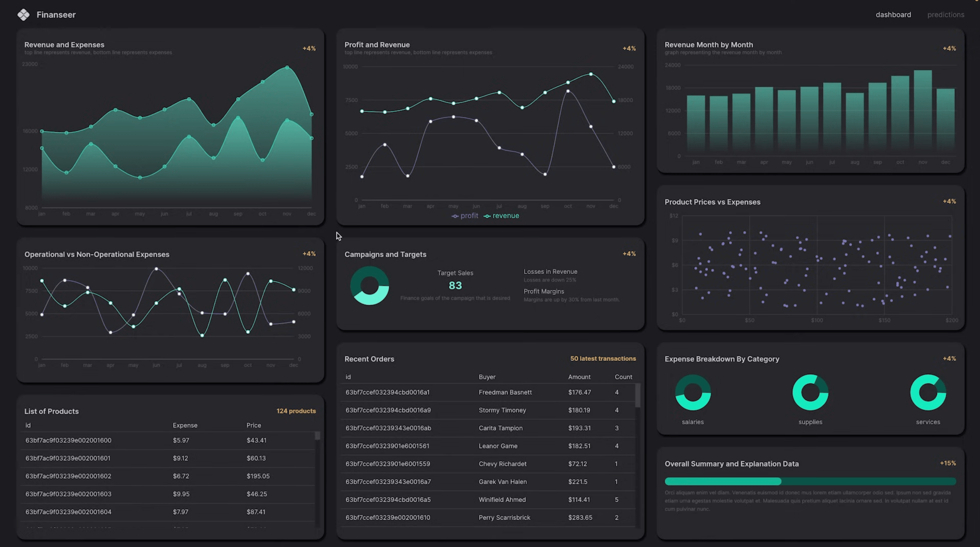The image size is (980, 547).
Task: Click the Amount column header
Action: click(579, 377)
